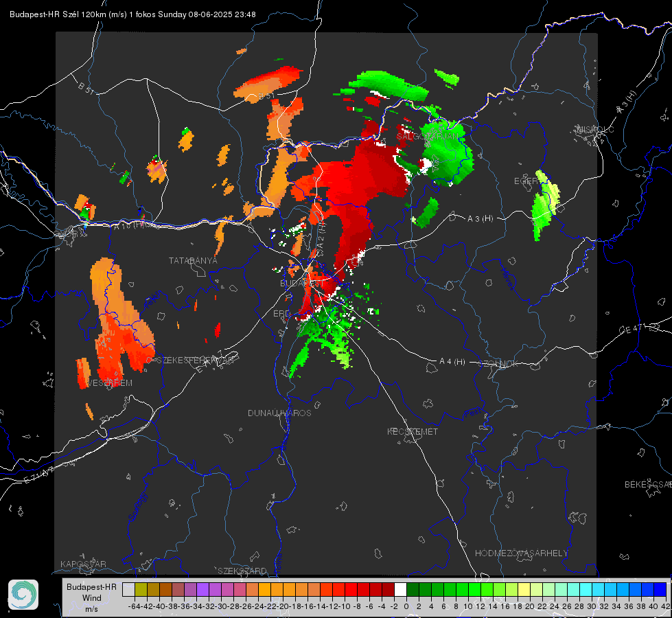The width and height of the screenshot is (672, 618).
Task: Click the '42' value at the legend's end
Action: (x=665, y=606)
